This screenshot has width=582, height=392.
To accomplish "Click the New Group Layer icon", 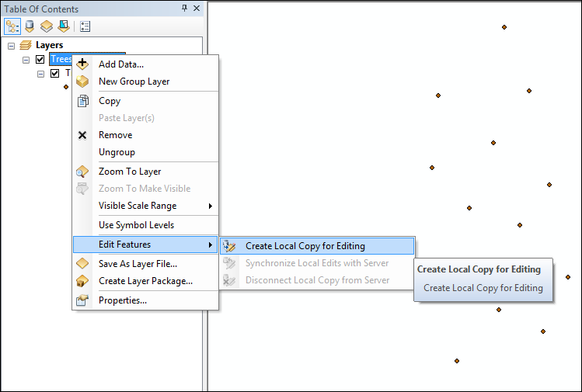I will (x=82, y=82).
